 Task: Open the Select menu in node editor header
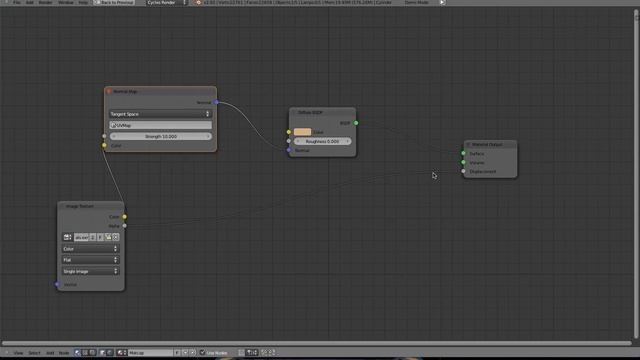pyautogui.click(x=34, y=353)
